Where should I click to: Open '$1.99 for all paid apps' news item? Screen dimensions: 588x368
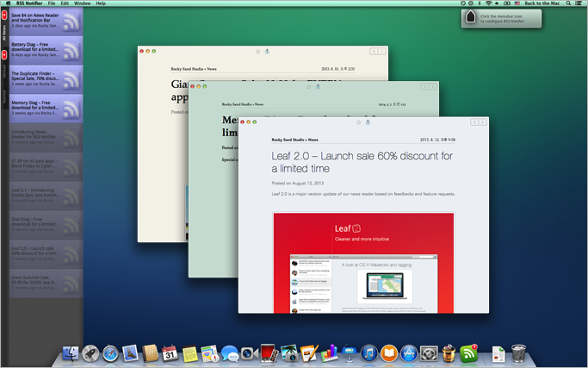[46, 166]
